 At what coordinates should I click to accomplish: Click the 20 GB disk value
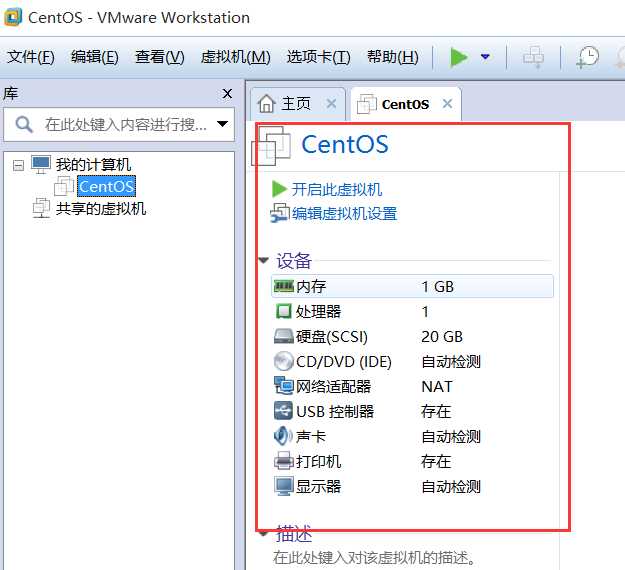[x=442, y=337]
